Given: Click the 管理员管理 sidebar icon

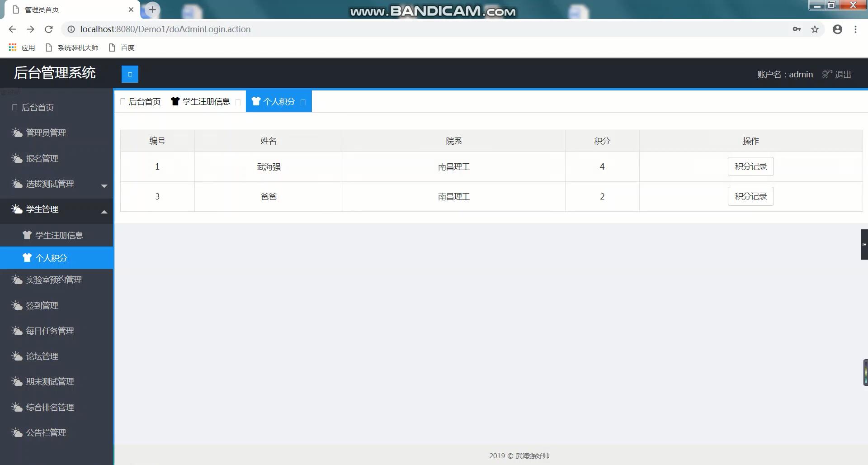Looking at the screenshot, I should coord(17,133).
